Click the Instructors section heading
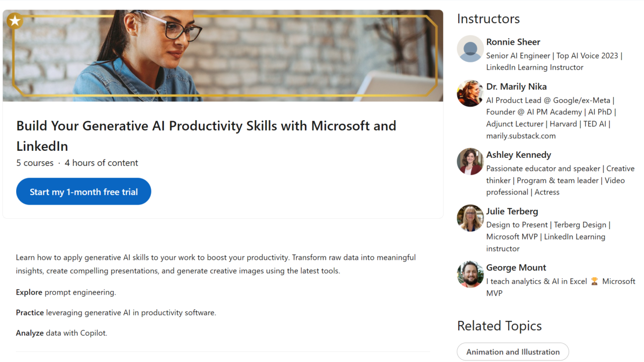The image size is (644, 362). pos(488,19)
